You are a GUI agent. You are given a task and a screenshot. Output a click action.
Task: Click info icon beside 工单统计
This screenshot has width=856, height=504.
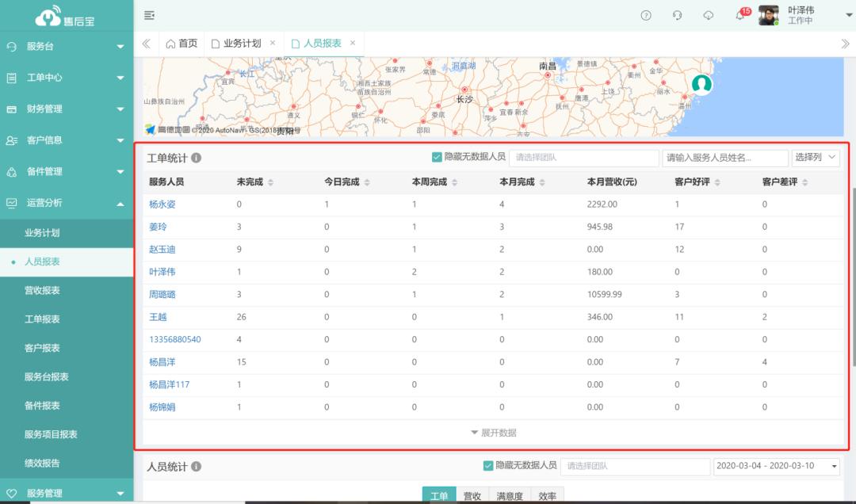pos(196,158)
